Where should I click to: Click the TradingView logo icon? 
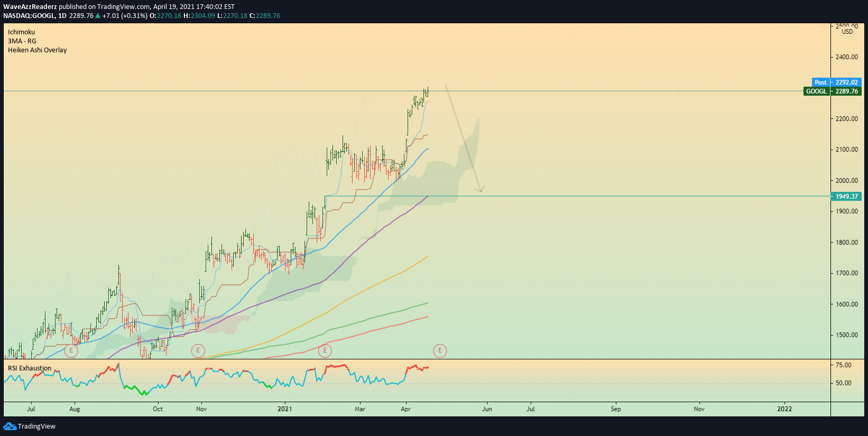[x=10, y=426]
